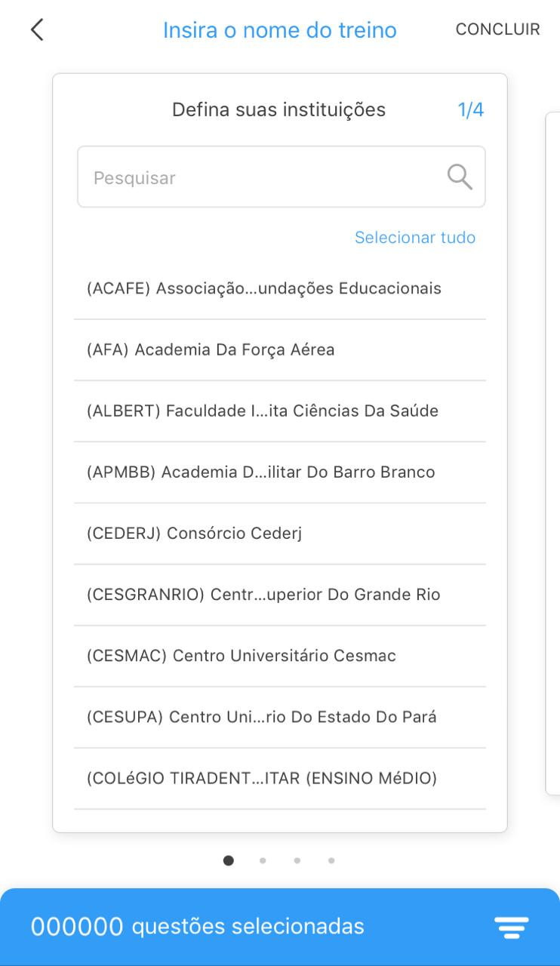Select AFA Academia Da Força Aérea
Image resolution: width=560 pixels, height=966 pixels.
tap(211, 349)
